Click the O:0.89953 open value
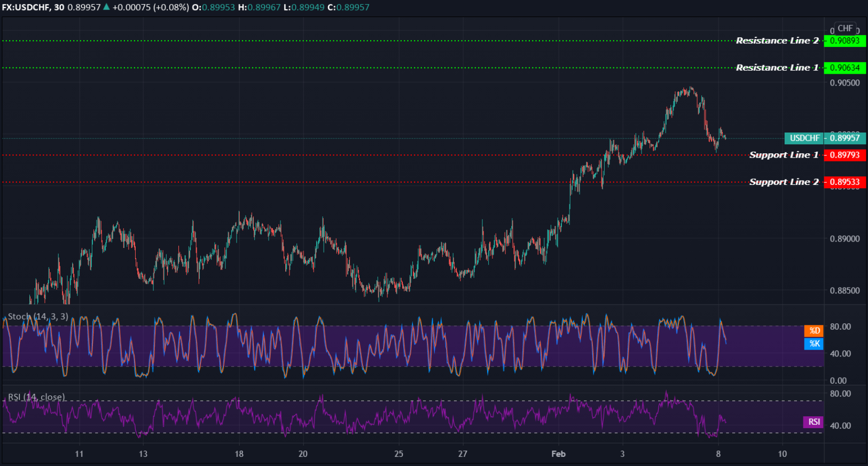 pos(213,7)
